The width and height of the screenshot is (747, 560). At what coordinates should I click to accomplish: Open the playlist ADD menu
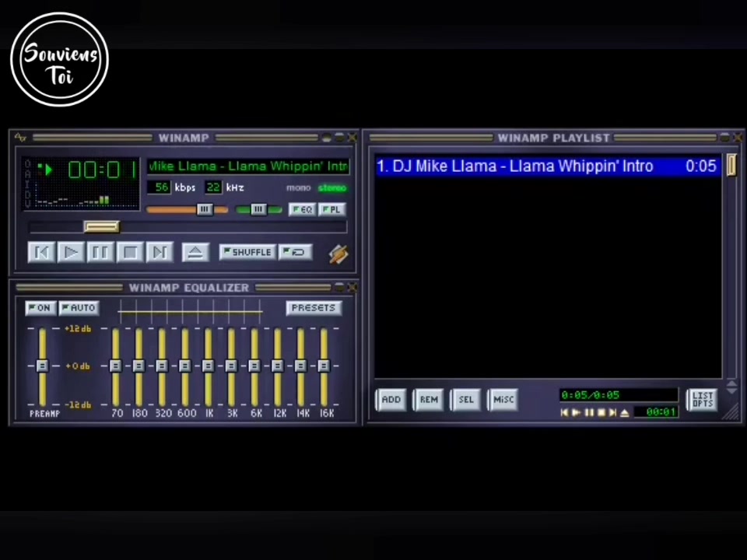click(x=391, y=400)
